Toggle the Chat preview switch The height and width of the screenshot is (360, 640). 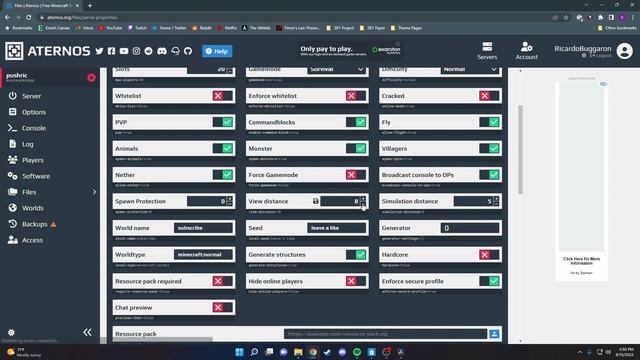click(223, 308)
